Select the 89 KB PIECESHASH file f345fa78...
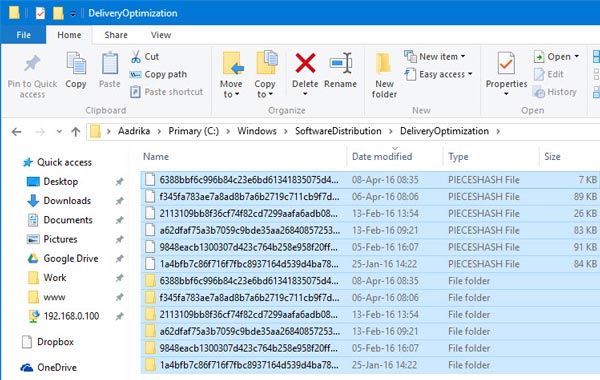The height and width of the screenshot is (380, 600). tap(370, 197)
